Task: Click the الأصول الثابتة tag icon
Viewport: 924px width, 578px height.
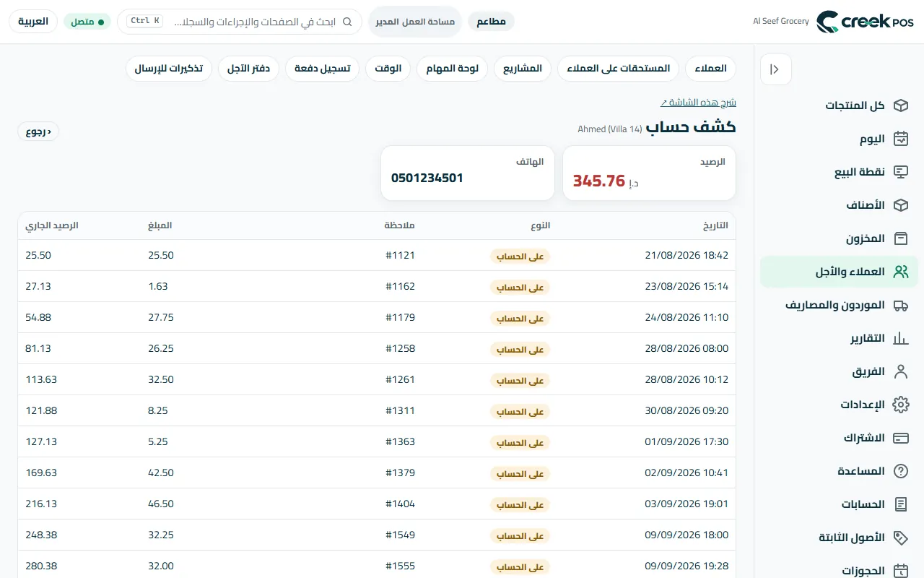Action: (900, 538)
